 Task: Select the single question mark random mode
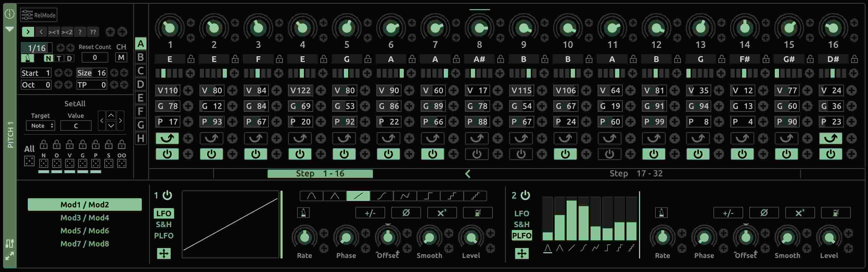coord(80,32)
